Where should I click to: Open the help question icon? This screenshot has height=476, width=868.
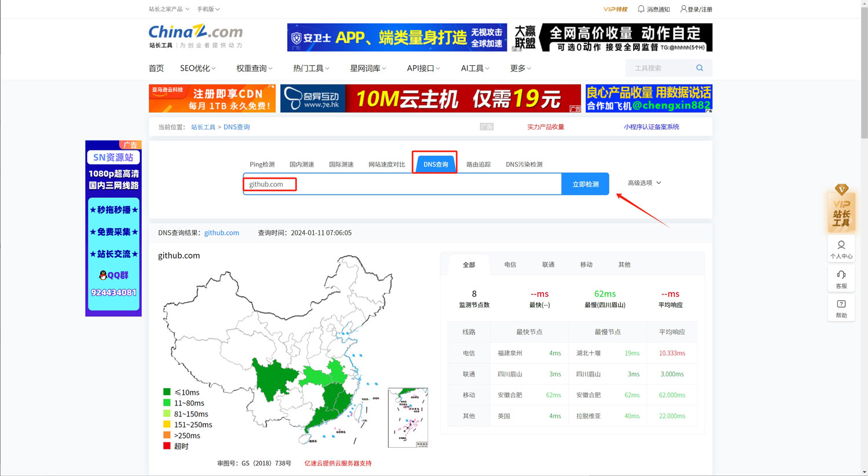(x=841, y=308)
